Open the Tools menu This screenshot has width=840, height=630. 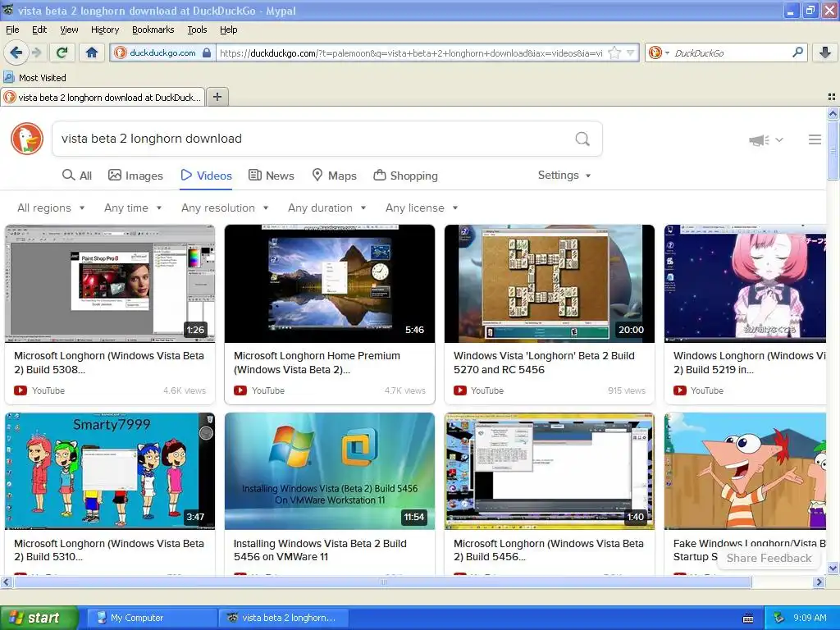pyautogui.click(x=197, y=30)
